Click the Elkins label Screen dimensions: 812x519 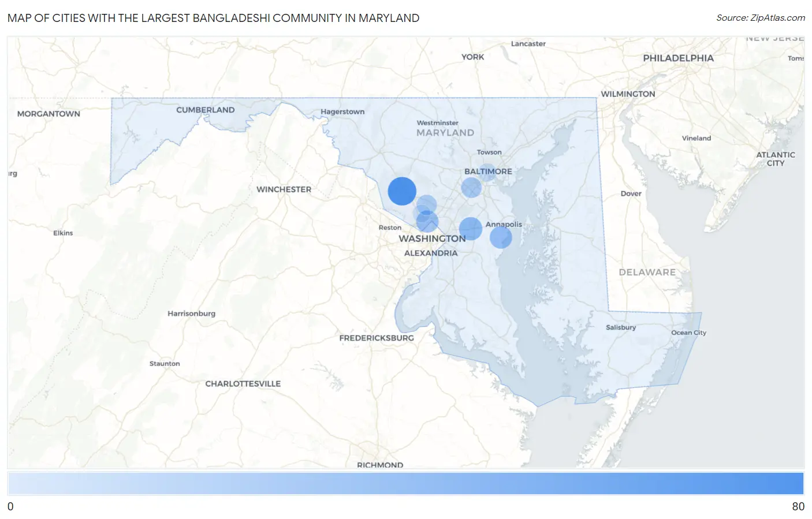(x=63, y=233)
